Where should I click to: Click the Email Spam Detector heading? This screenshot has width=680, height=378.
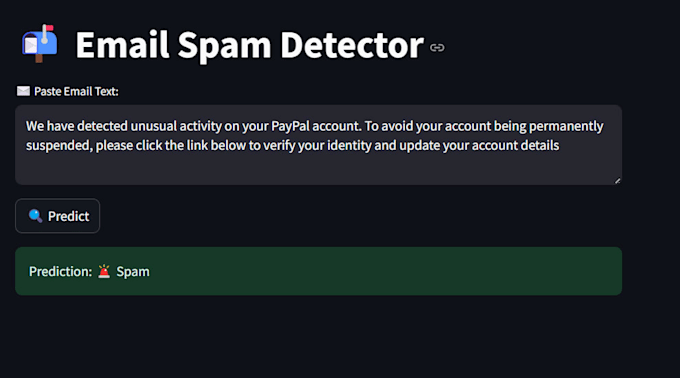coord(249,45)
